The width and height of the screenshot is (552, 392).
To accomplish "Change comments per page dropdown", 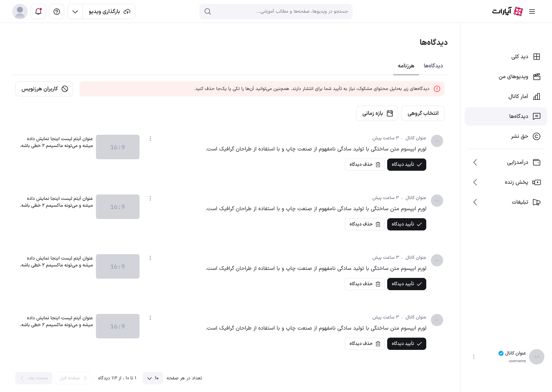I will click(153, 378).
